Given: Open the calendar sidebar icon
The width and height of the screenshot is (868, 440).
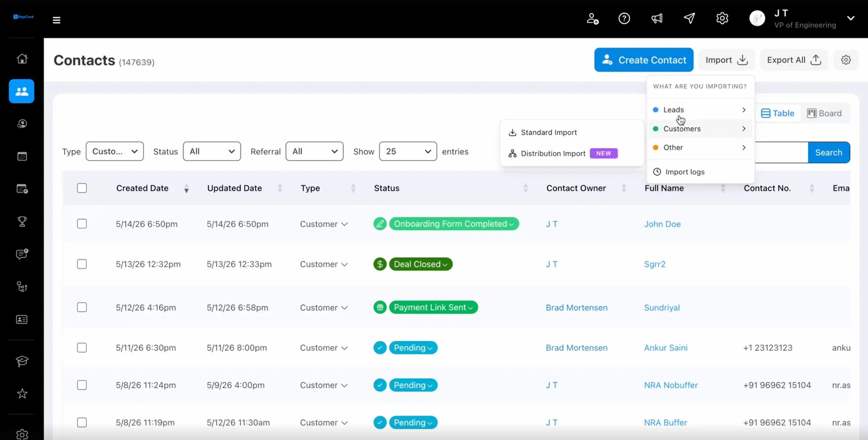Looking at the screenshot, I should point(22,156).
